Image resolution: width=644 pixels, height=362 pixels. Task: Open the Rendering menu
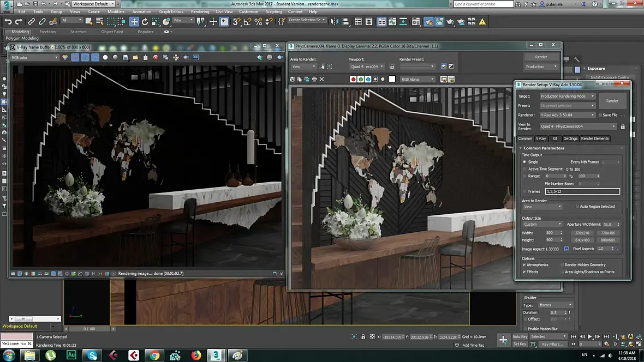(x=200, y=11)
